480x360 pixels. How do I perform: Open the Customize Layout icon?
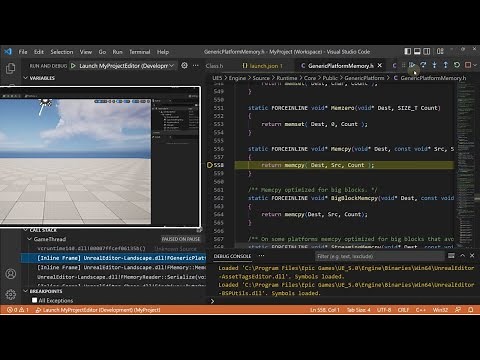coord(440,51)
